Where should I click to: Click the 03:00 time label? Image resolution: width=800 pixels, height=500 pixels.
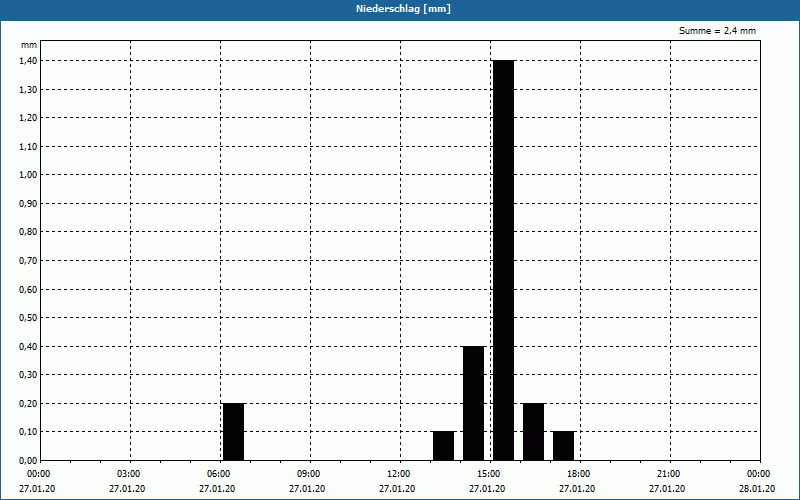[130, 474]
